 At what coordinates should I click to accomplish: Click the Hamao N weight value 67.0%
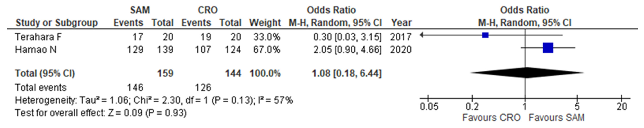click(266, 50)
